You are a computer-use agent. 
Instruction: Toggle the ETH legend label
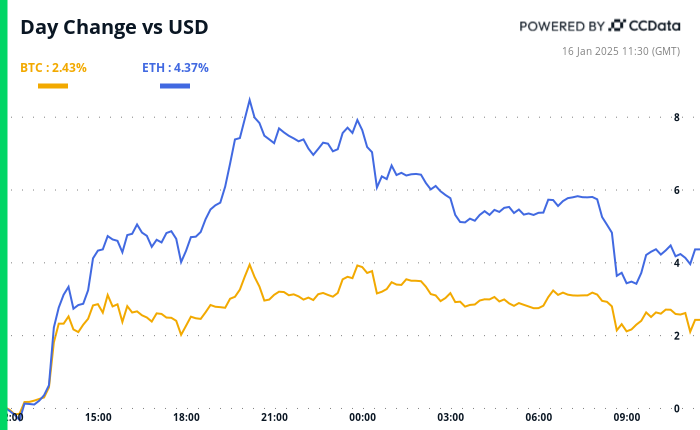click(175, 68)
